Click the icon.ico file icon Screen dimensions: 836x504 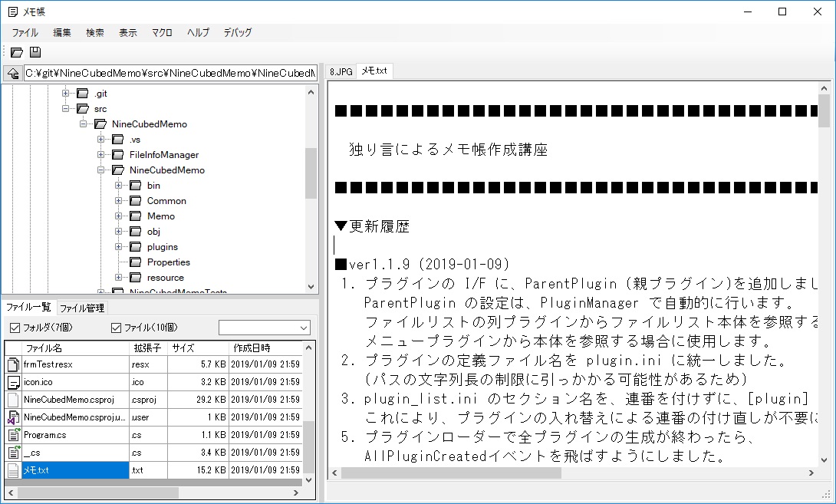(13, 382)
